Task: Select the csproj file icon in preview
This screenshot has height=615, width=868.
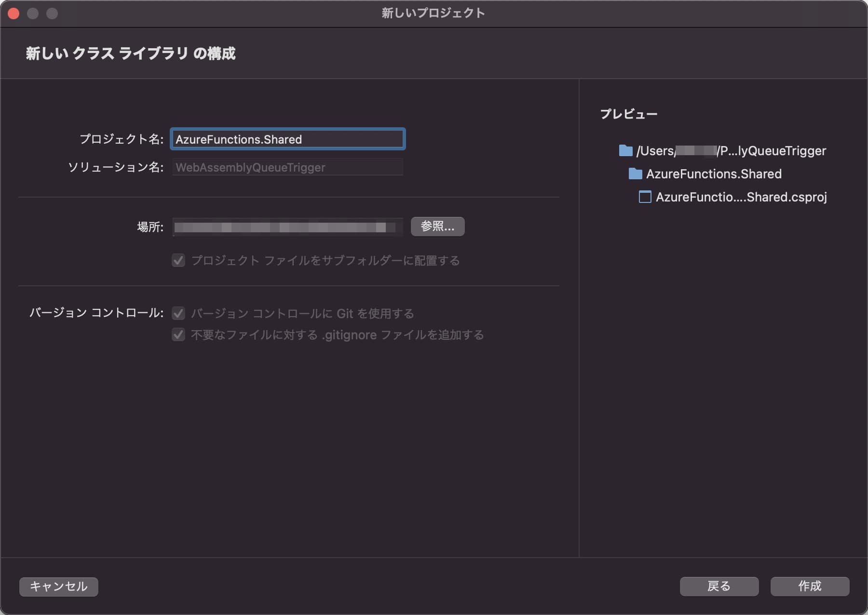Action: (x=645, y=197)
